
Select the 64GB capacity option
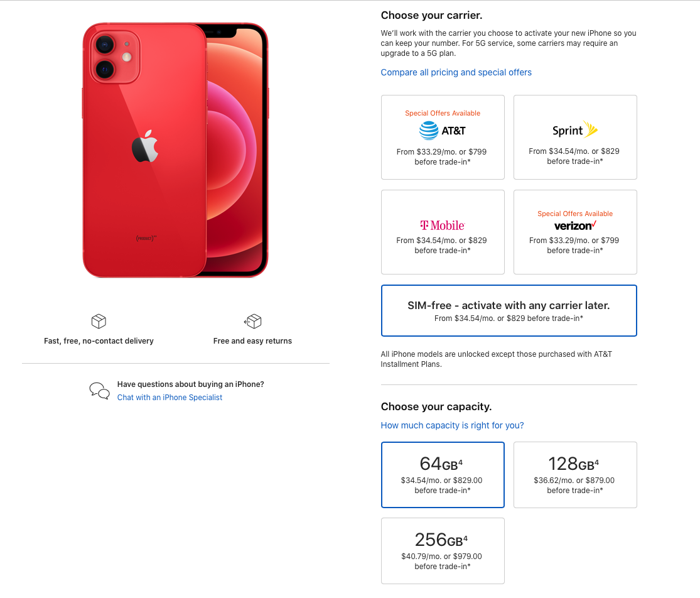(x=443, y=475)
